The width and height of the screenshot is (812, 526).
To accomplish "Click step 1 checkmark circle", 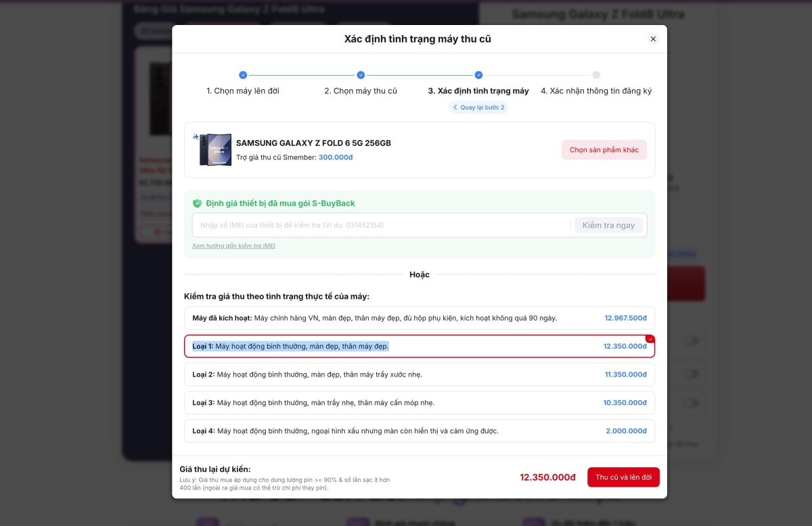I will tap(243, 75).
